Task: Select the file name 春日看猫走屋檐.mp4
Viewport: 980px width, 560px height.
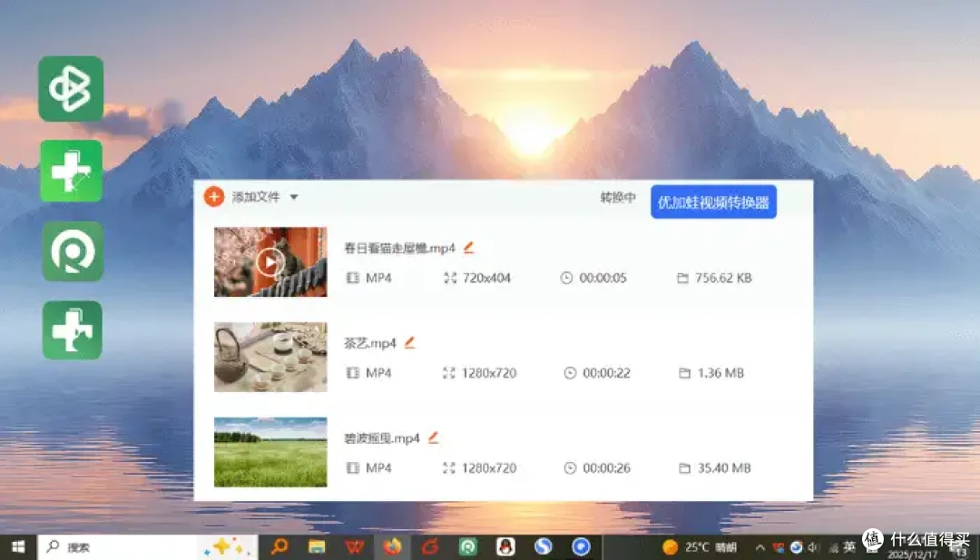Action: (400, 248)
